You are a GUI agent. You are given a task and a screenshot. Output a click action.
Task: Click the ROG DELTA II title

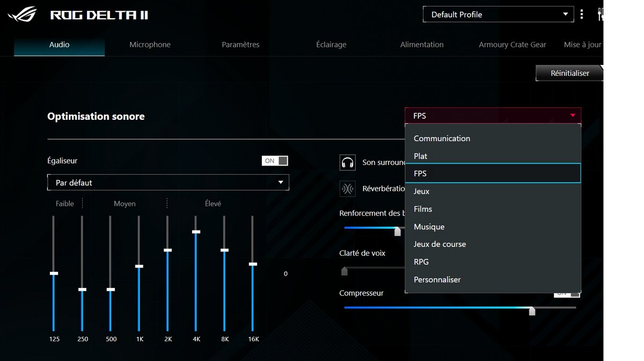(x=99, y=15)
